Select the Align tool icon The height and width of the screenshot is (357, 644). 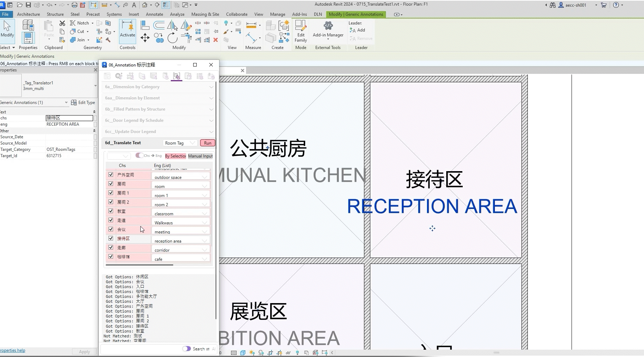145,25
